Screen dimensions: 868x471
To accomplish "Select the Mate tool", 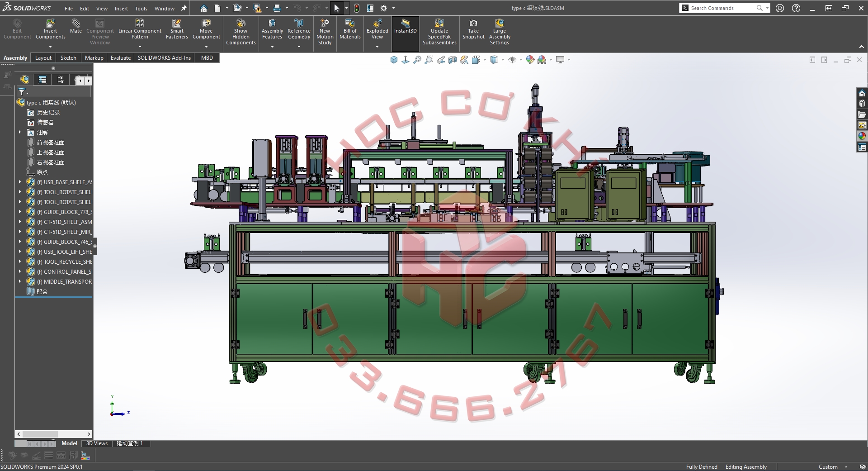I will coord(76,26).
